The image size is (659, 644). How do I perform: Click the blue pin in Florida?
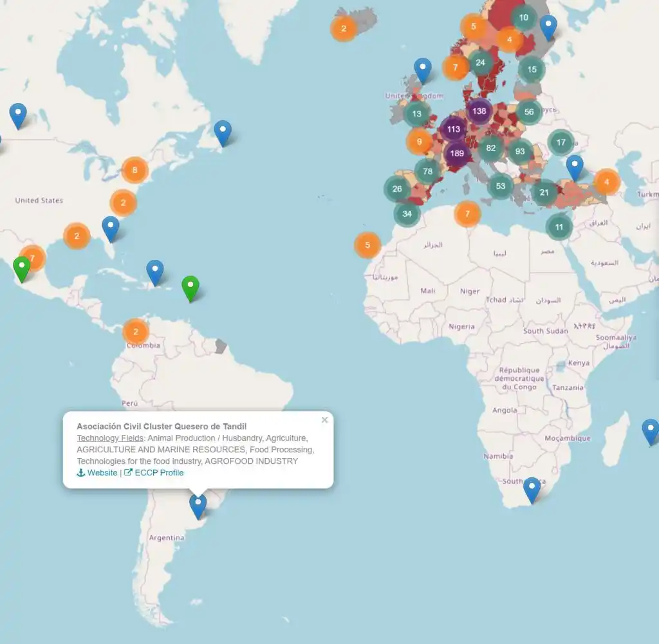tap(111, 228)
